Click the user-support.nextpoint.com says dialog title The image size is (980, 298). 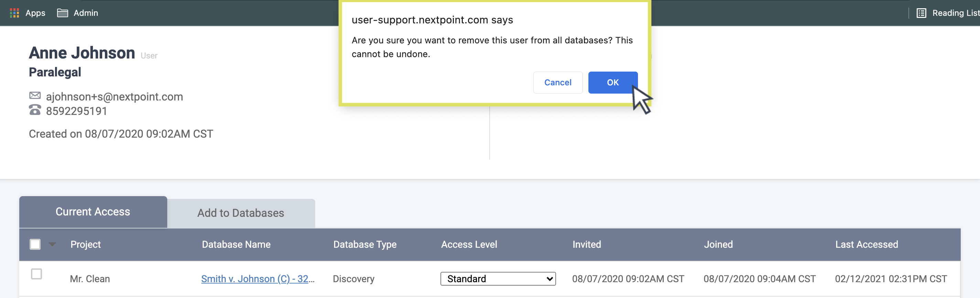click(x=432, y=20)
